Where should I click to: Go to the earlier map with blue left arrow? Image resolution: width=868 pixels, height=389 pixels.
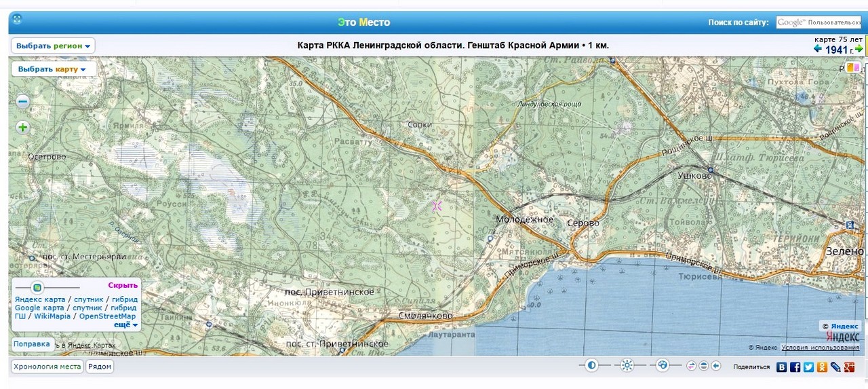(x=818, y=50)
